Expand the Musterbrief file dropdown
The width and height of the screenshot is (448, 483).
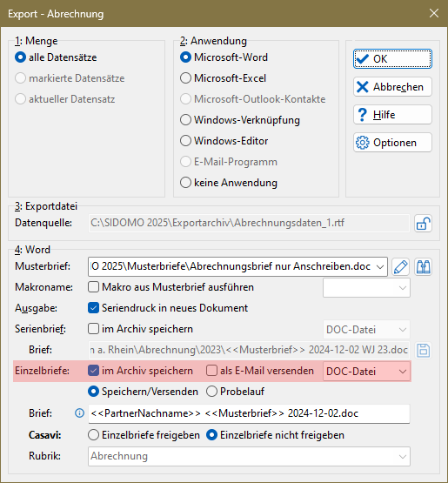pos(380,267)
